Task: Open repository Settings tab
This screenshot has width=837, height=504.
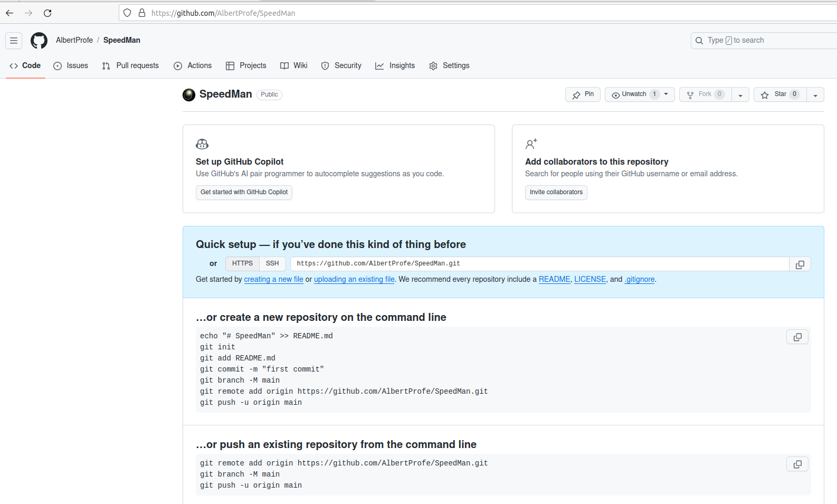Action: pos(449,65)
